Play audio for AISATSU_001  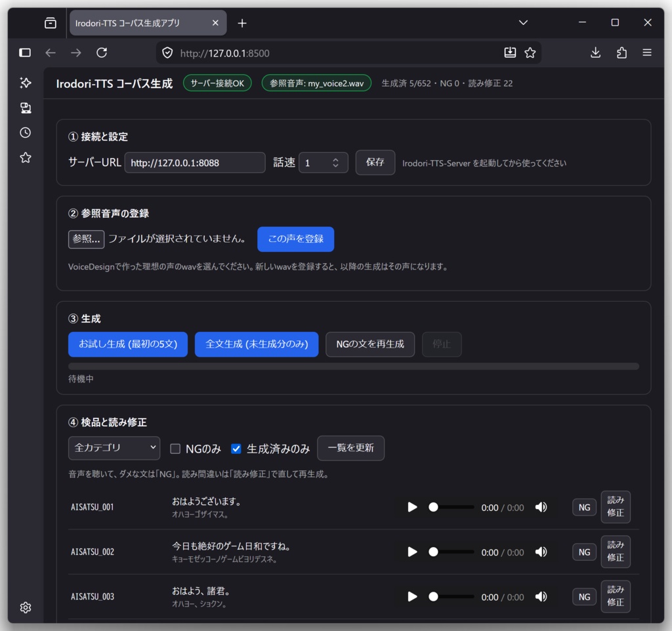[412, 507]
